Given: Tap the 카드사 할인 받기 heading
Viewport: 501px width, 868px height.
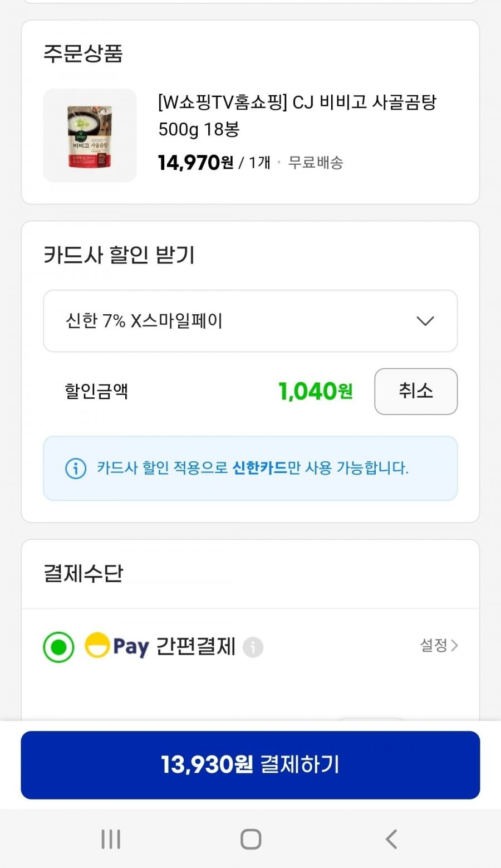Looking at the screenshot, I should pos(119,255).
